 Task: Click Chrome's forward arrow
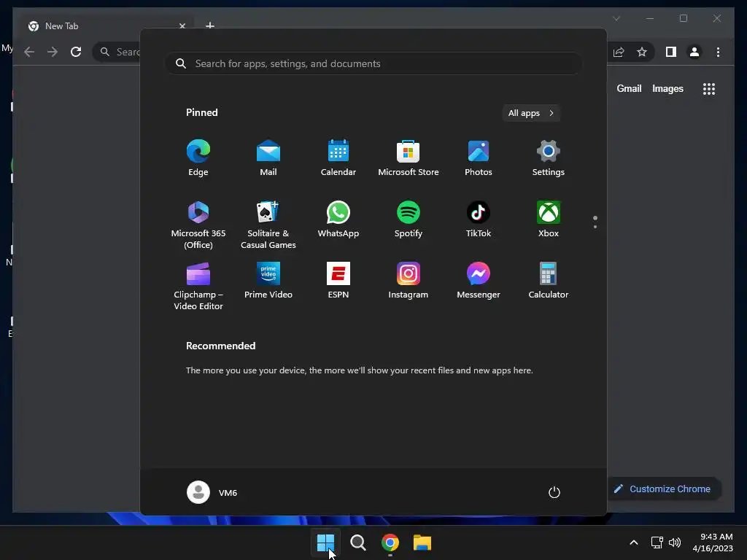(x=53, y=52)
